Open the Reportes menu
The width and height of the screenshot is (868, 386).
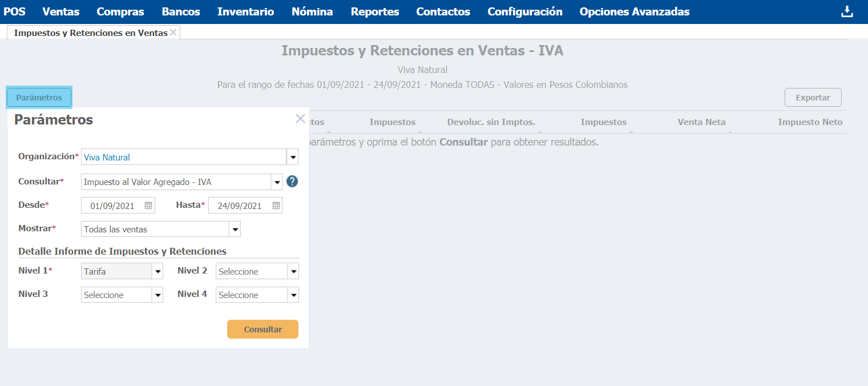(374, 11)
